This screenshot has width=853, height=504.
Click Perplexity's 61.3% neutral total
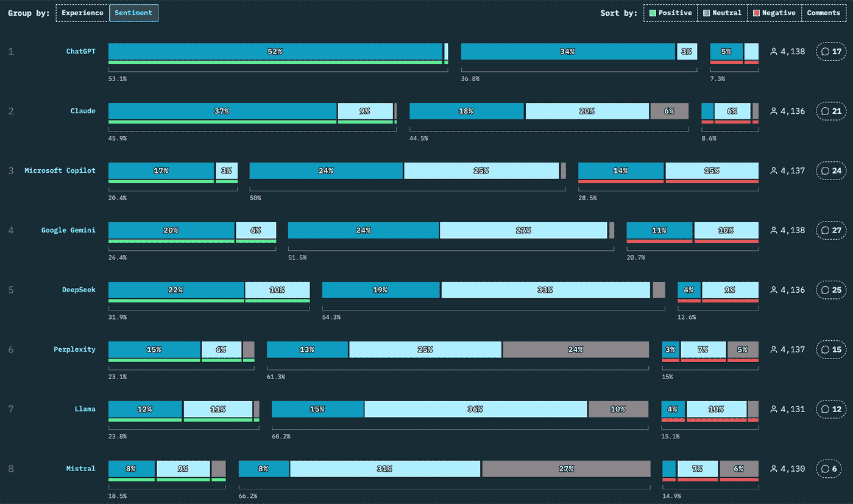coord(276,377)
